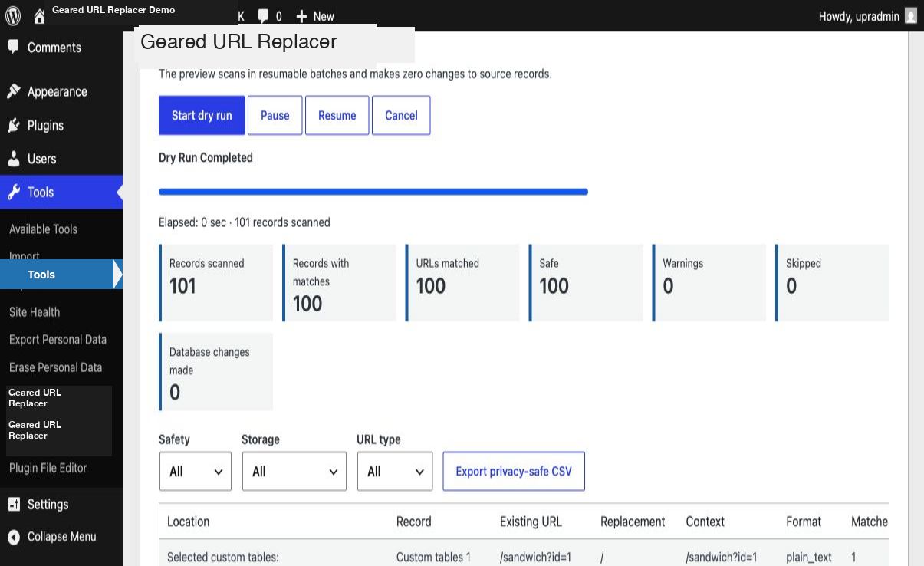Click the Format column header
The height and width of the screenshot is (566, 924).
tap(804, 522)
